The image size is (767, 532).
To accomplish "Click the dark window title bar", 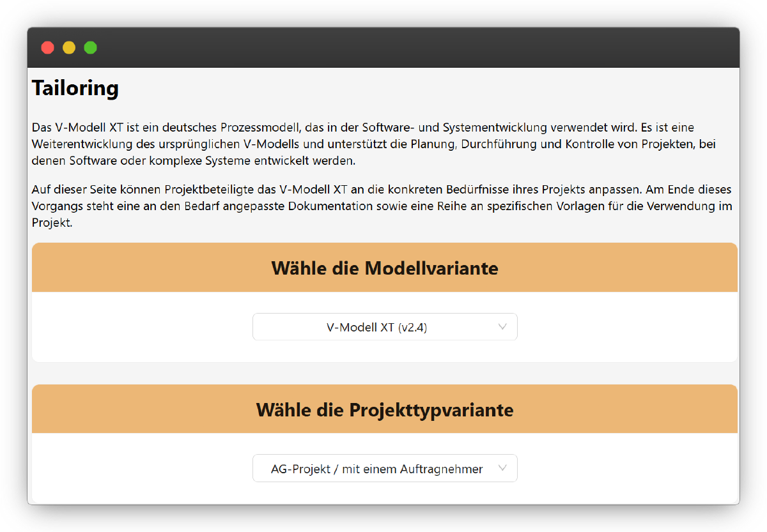I will pyautogui.click(x=383, y=47).
